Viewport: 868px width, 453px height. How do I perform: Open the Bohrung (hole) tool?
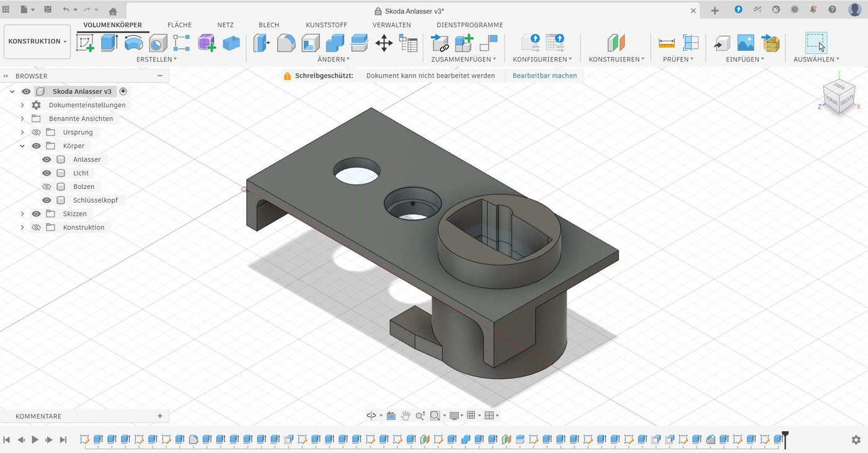[157, 43]
